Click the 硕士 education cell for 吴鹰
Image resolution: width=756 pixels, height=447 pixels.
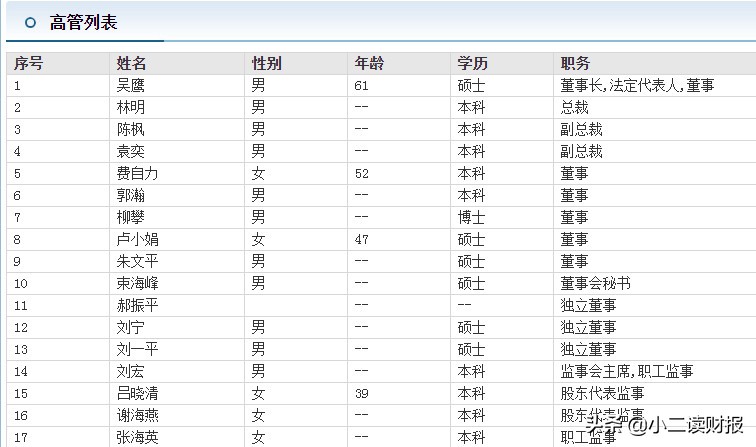pyautogui.click(x=471, y=85)
